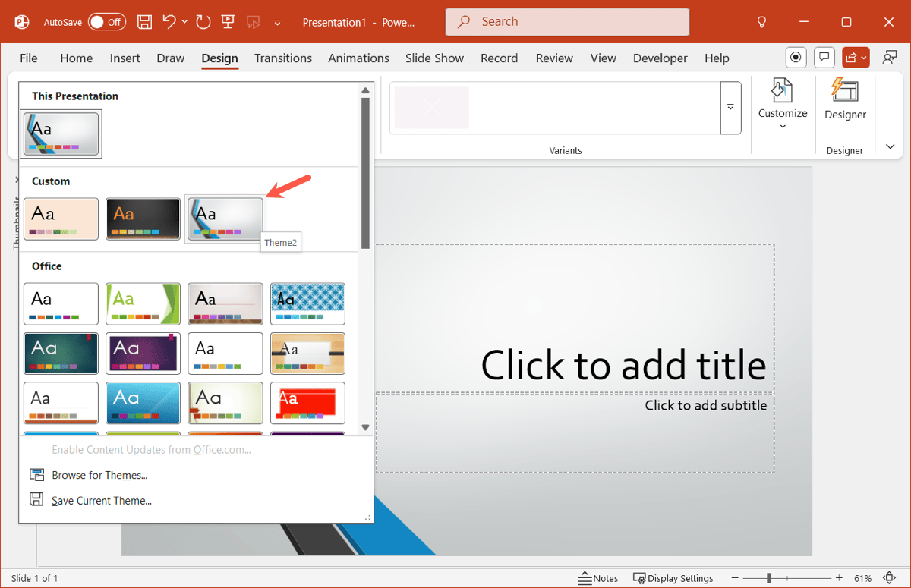Apply the theme with wood floor thumbnail
The image size is (911, 588).
(225, 303)
